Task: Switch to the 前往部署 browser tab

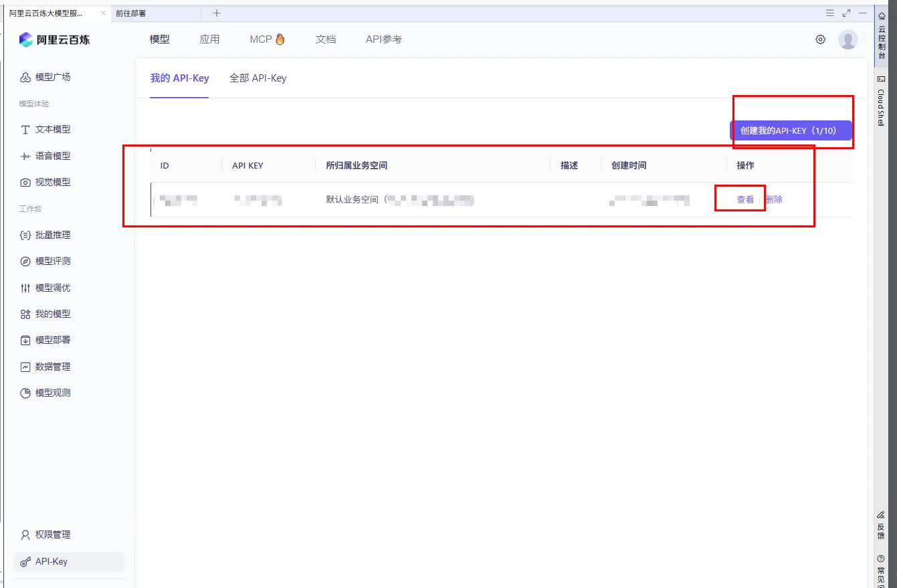Action: click(155, 13)
